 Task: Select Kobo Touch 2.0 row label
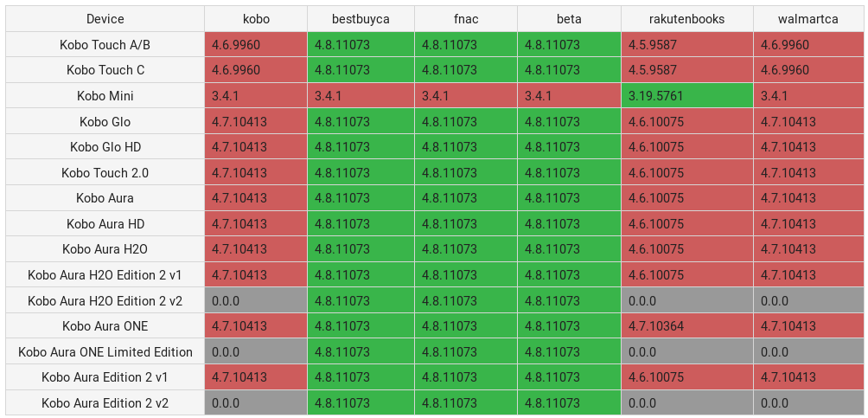pos(105,173)
